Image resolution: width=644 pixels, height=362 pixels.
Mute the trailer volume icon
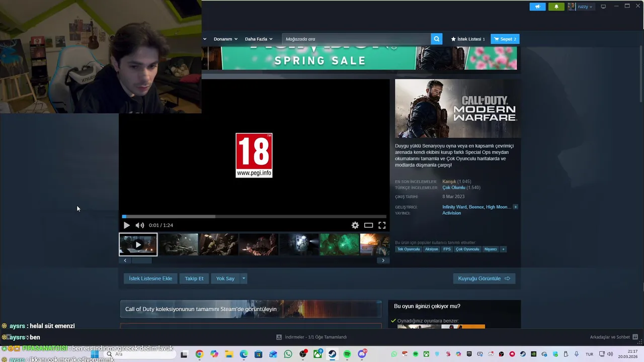pyautogui.click(x=139, y=225)
